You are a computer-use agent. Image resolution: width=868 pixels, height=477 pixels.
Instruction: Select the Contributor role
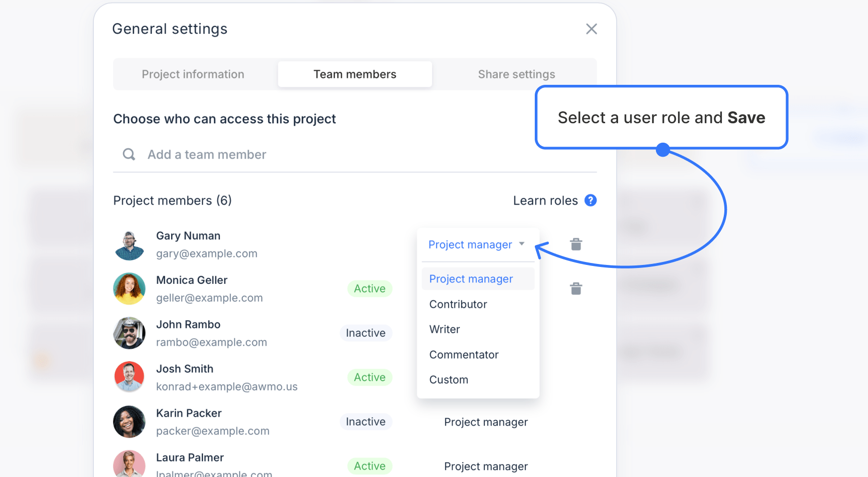[x=457, y=304]
